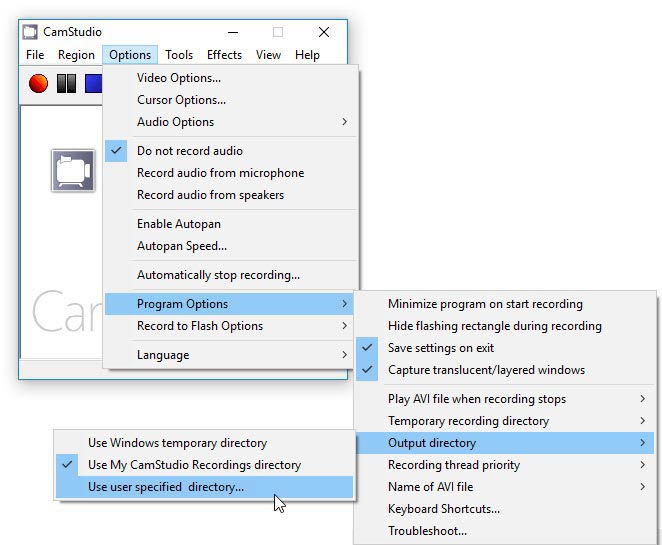Expand the Language submenu
This screenshot has height=545, width=662.
click(163, 355)
